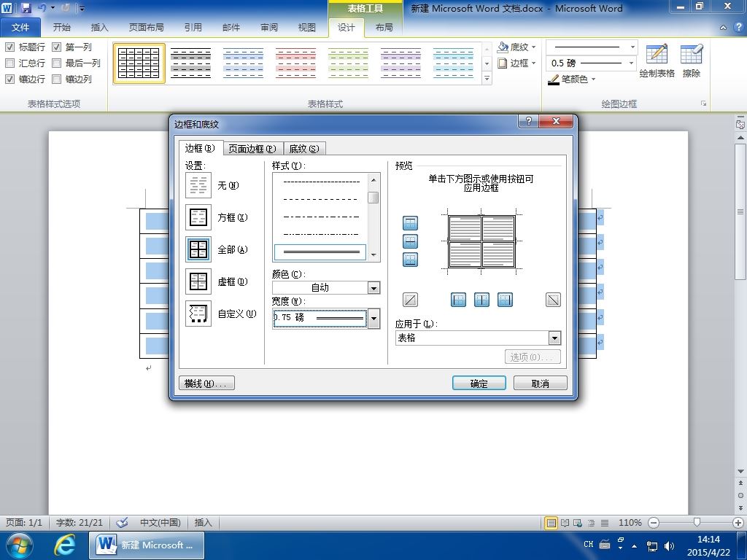Open 0.5 磅 line weight dropdown

pos(632,63)
